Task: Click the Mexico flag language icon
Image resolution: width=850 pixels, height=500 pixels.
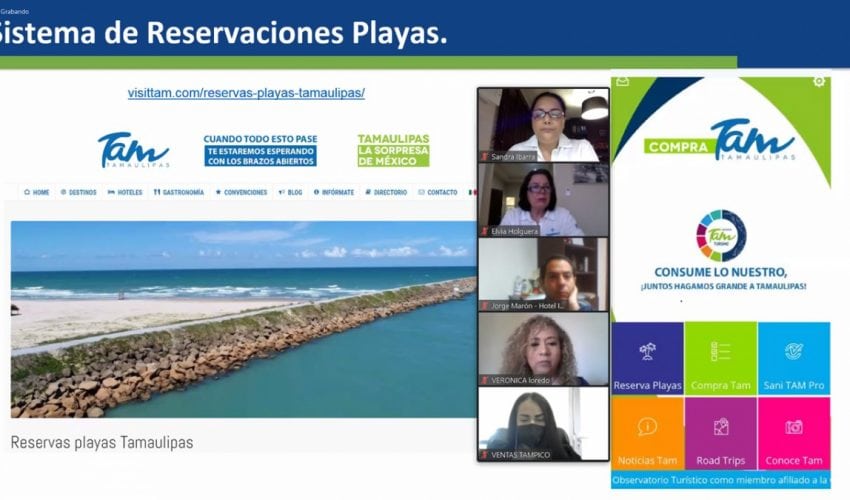Action: (x=471, y=192)
